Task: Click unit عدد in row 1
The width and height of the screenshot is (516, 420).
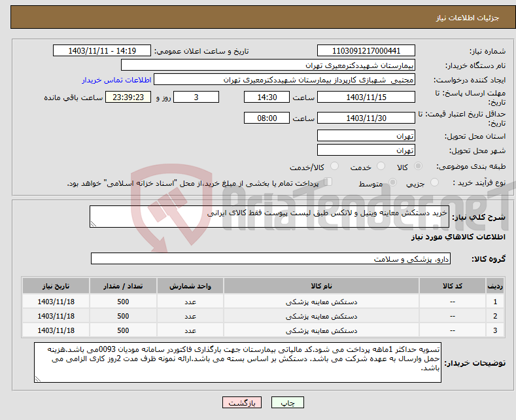Action: (190, 302)
